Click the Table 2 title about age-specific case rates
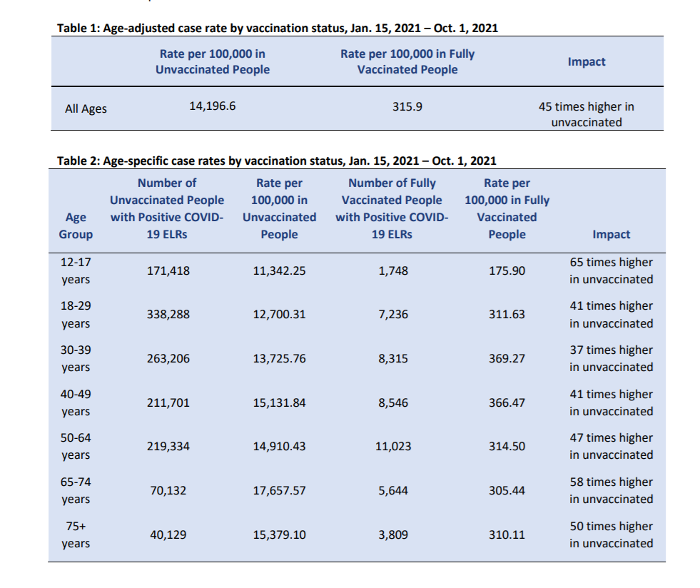Viewport: 700px width, 588px height. pyautogui.click(x=276, y=161)
